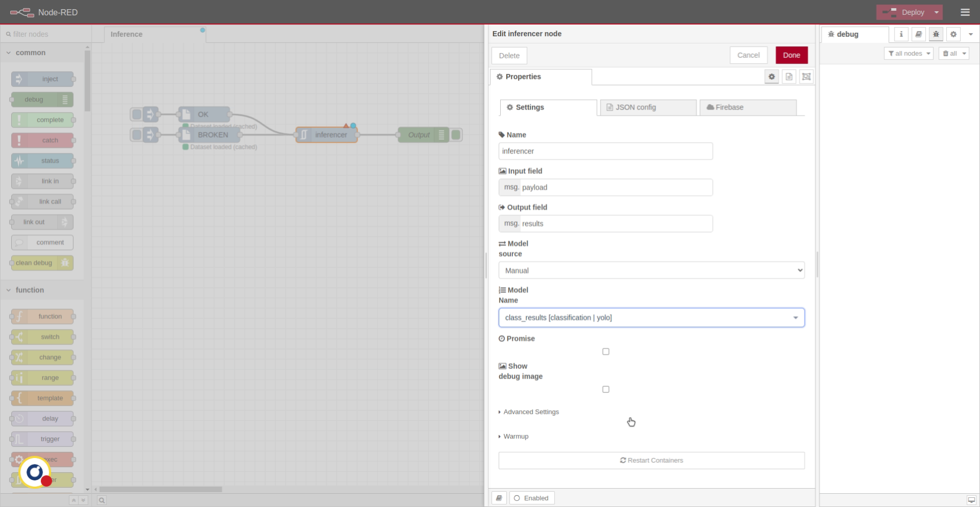Click the Done button
This screenshot has height=507, width=980.
[x=791, y=55]
